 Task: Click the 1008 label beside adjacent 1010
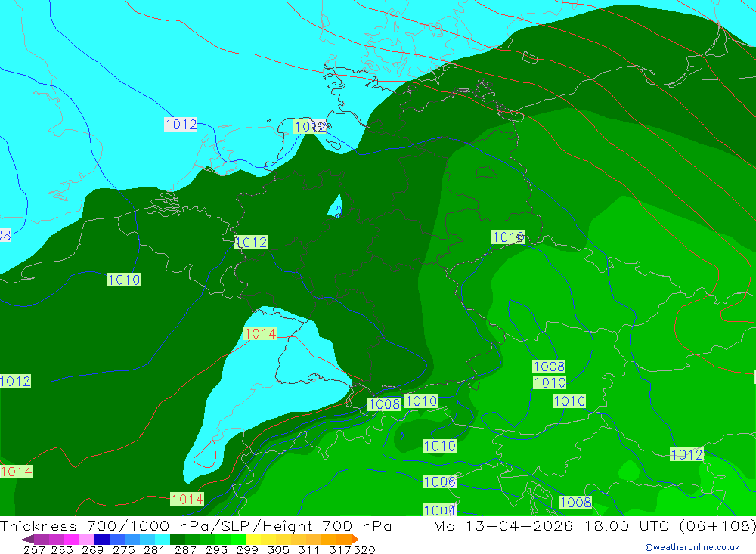(384, 404)
